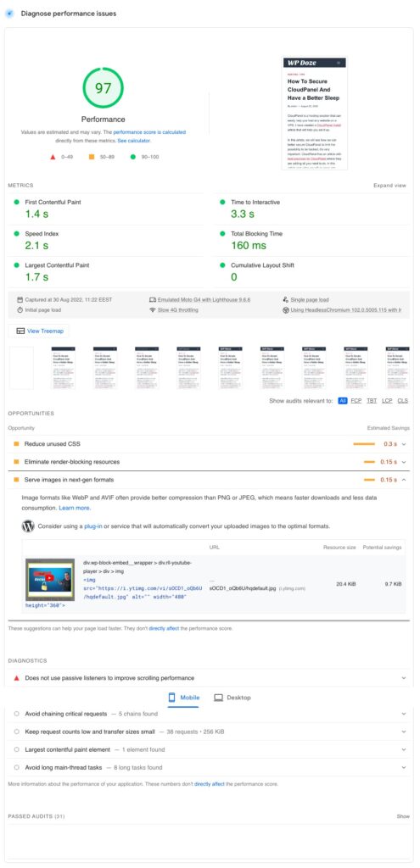
Task: Select the All audits filter
Action: tap(343, 400)
